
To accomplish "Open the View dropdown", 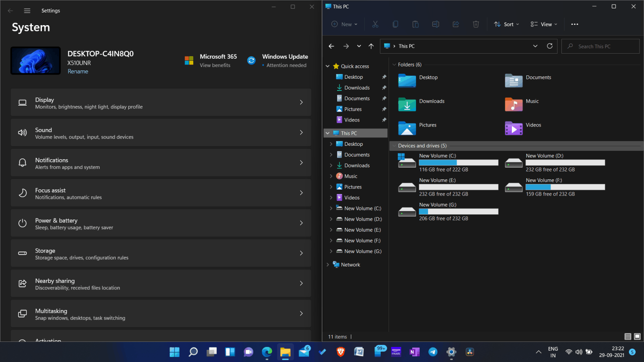I will (543, 24).
